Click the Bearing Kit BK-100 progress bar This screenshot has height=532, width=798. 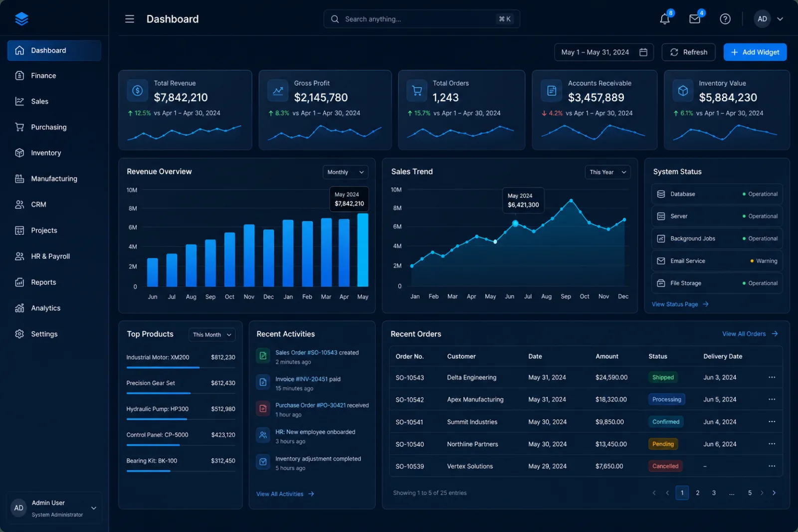tap(181, 471)
